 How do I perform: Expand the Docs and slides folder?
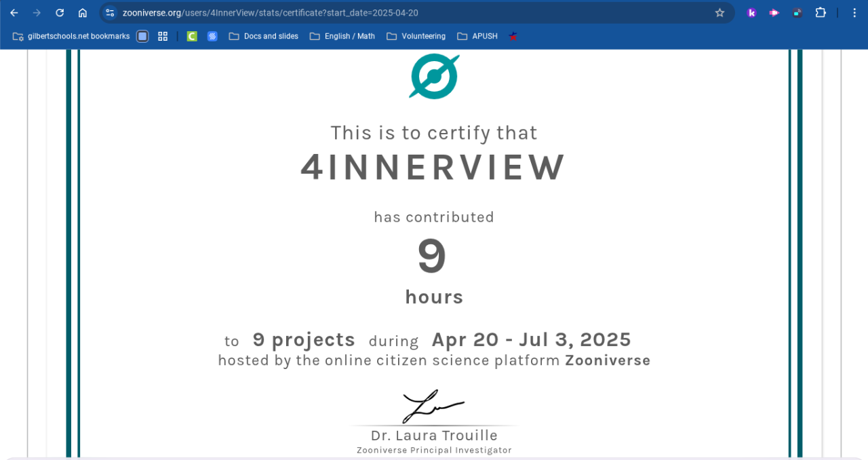[263, 36]
